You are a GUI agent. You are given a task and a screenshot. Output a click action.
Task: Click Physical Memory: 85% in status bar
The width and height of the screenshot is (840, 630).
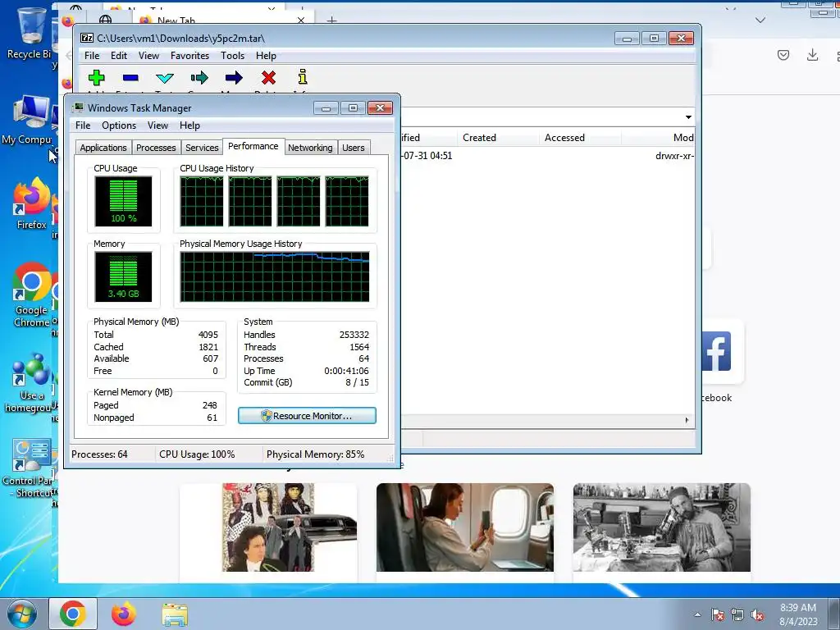click(315, 454)
